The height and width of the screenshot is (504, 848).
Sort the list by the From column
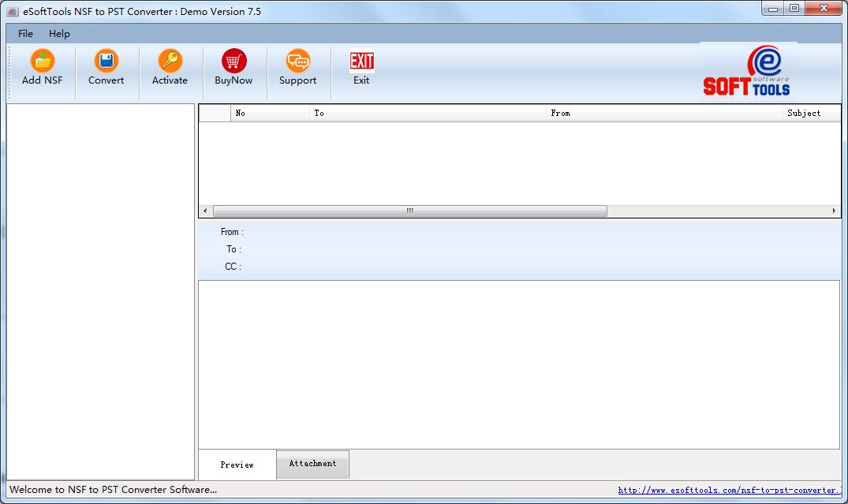pos(561,113)
